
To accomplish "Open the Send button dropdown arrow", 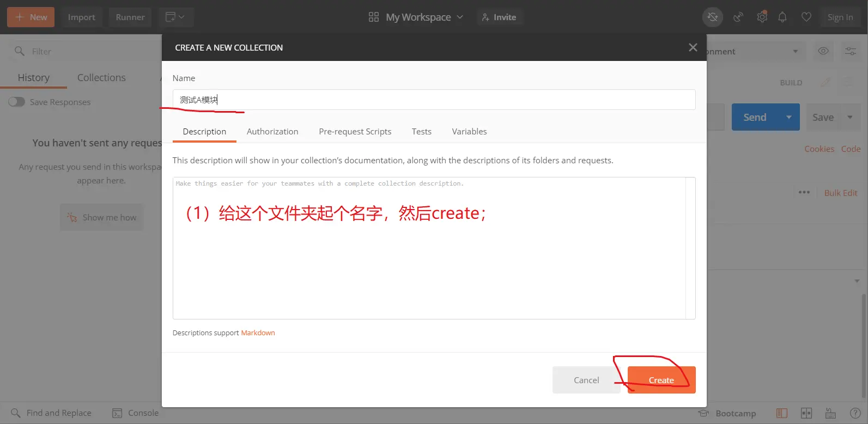I will point(788,117).
